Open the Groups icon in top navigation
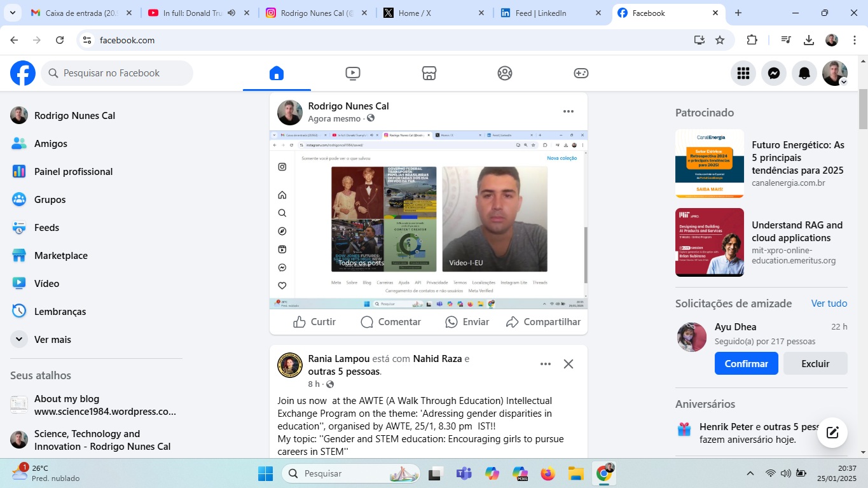 click(505, 73)
